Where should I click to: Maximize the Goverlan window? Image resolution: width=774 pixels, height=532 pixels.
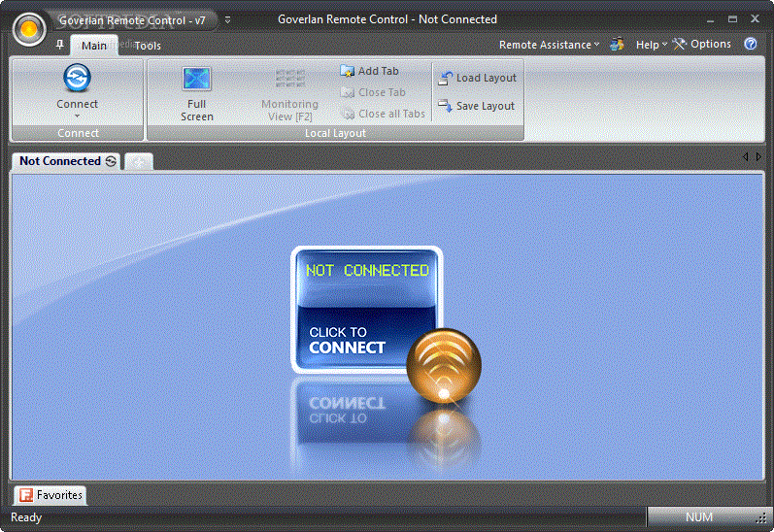click(x=732, y=19)
